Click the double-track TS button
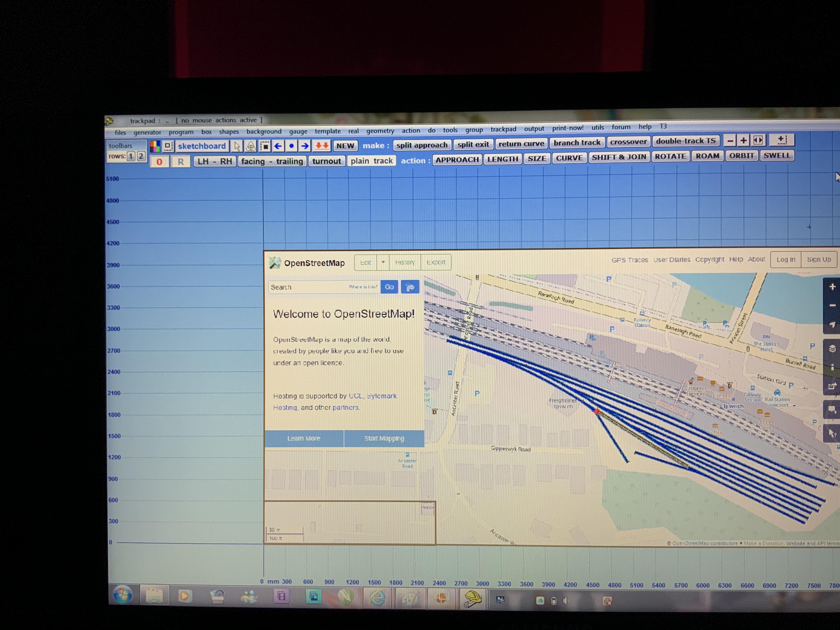 point(686,141)
